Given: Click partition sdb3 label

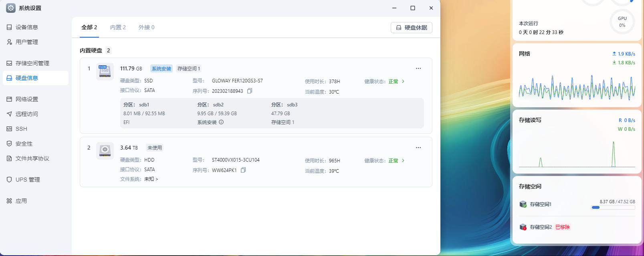Looking at the screenshot, I should pos(285,105).
